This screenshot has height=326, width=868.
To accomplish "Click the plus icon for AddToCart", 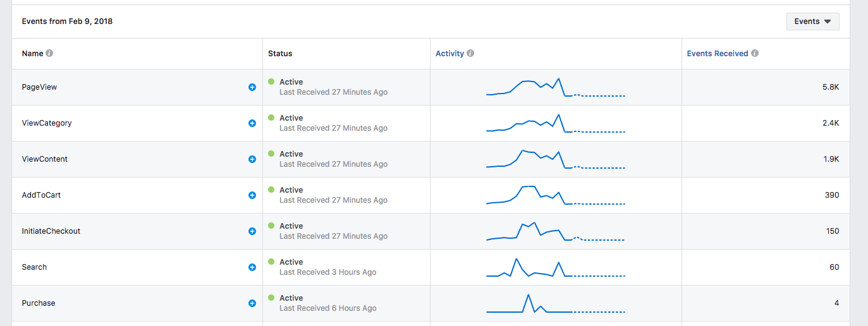I will 252,195.
